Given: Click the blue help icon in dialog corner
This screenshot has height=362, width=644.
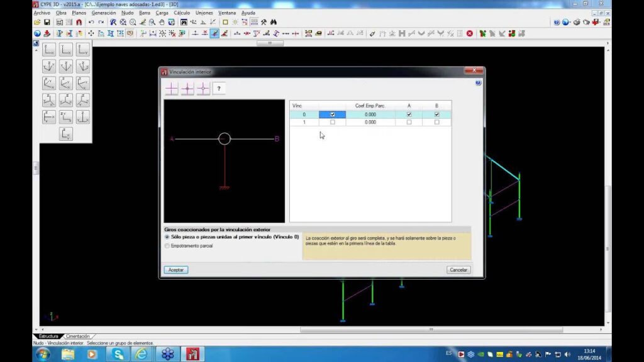Looking at the screenshot, I should [478, 83].
